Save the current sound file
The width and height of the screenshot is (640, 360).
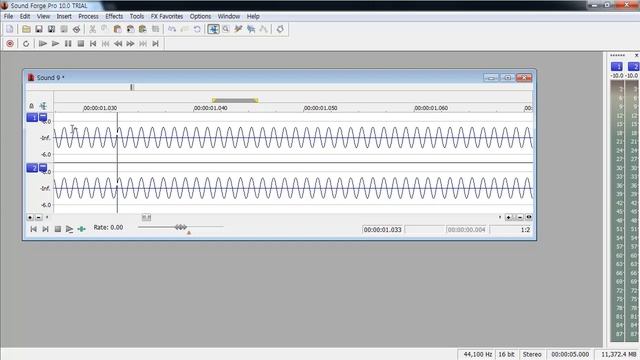[x=39, y=29]
